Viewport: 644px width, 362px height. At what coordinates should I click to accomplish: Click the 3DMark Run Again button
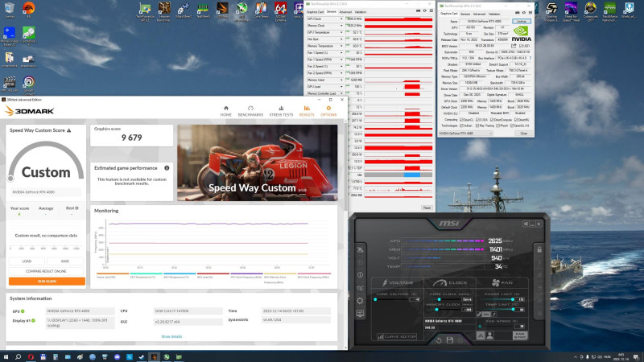pyautogui.click(x=47, y=281)
